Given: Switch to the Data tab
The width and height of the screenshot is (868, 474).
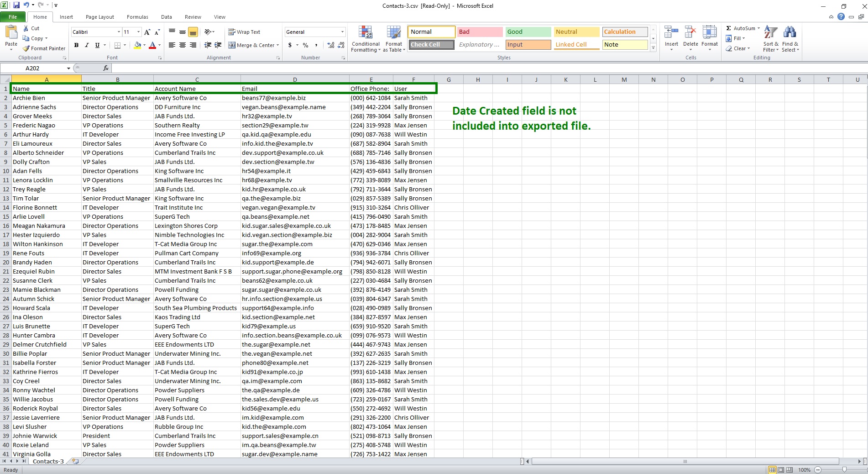Looking at the screenshot, I should (x=167, y=17).
